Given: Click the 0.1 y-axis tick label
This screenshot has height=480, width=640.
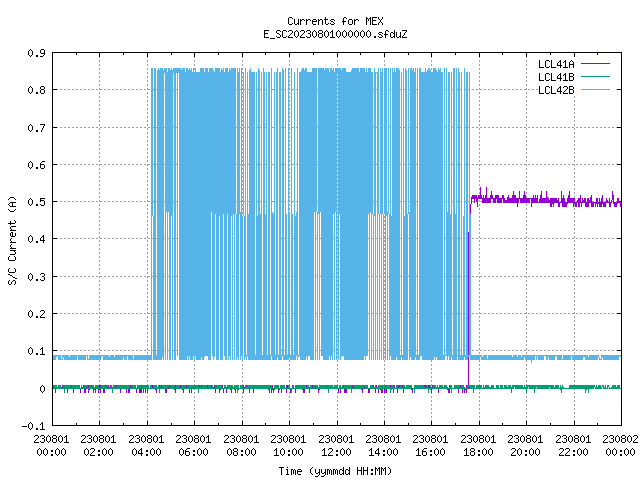Looking at the screenshot, I should click(x=36, y=351).
